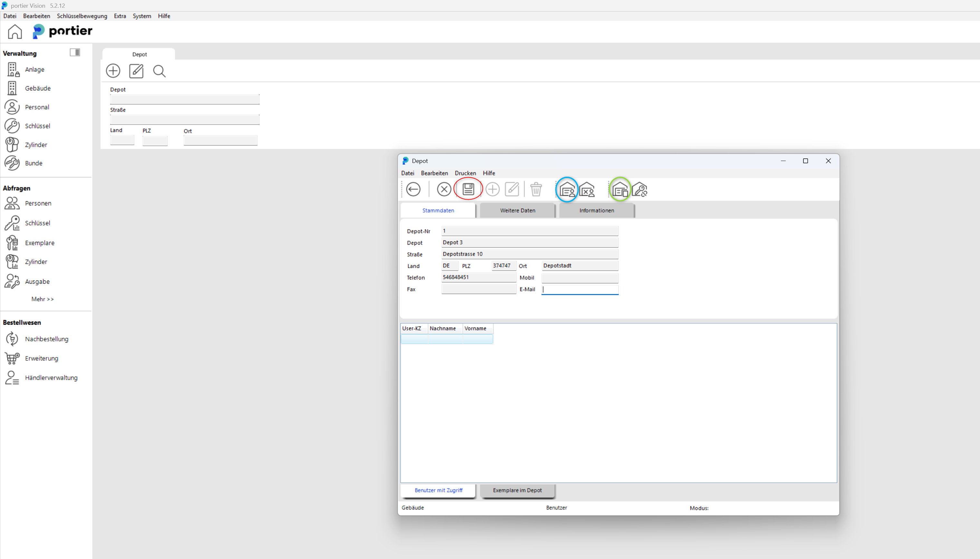The height and width of the screenshot is (559, 980).
Task: Open Zylinder under Verwaltung sidebar
Action: (x=35, y=145)
